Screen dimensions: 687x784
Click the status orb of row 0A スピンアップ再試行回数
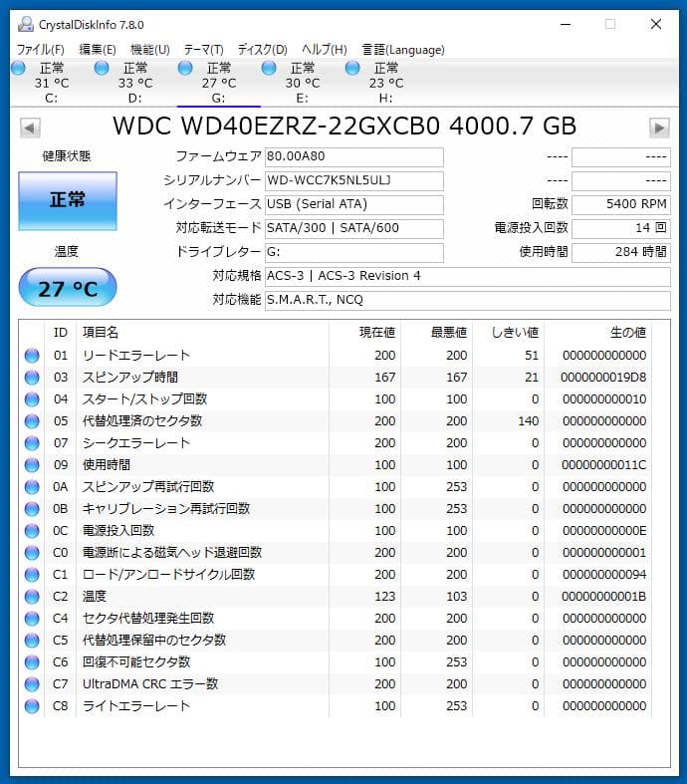point(32,487)
